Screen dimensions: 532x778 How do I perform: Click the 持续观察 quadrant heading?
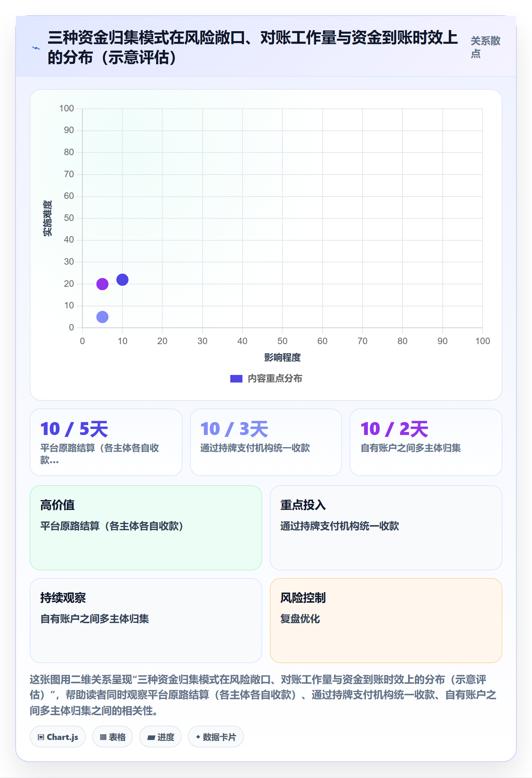tap(63, 598)
